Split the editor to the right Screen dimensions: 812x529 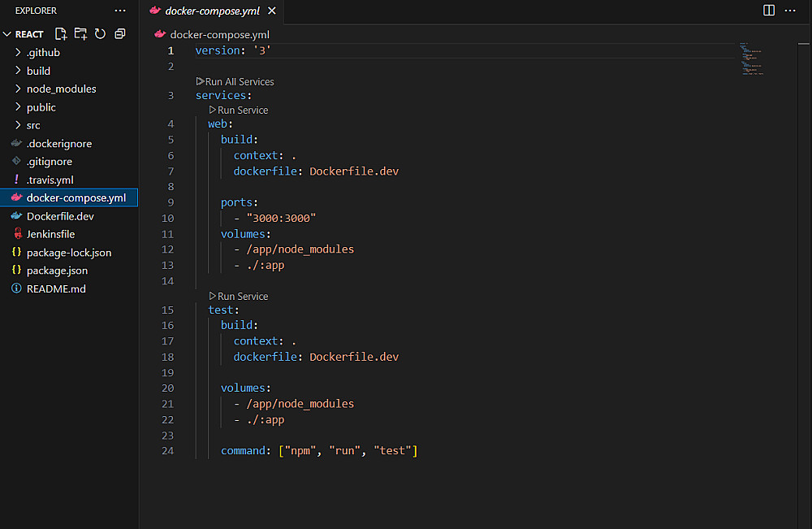point(769,11)
